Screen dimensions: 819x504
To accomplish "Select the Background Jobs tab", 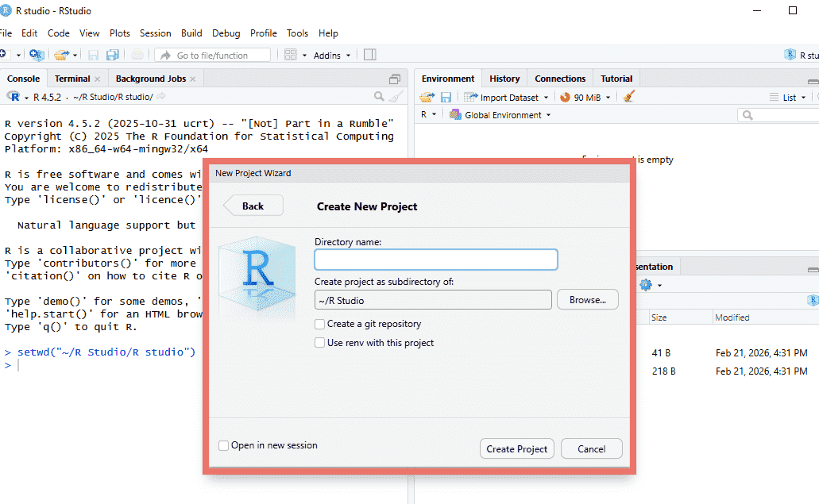I will click(x=150, y=79).
